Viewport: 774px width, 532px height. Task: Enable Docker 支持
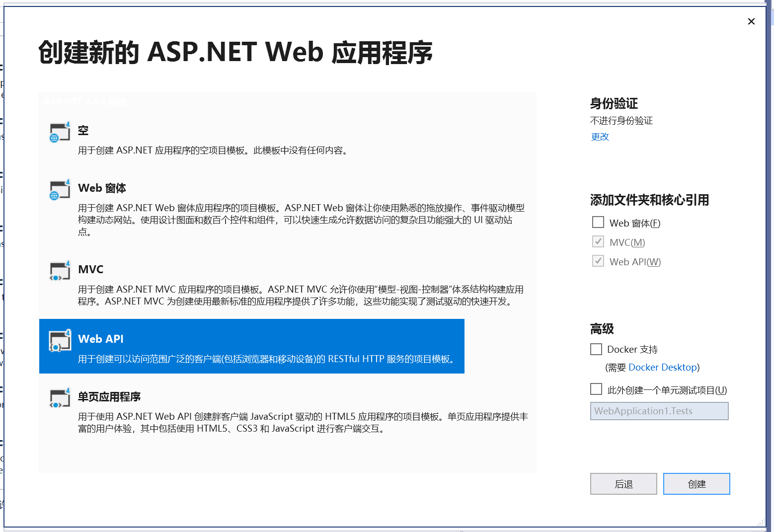[x=596, y=349]
